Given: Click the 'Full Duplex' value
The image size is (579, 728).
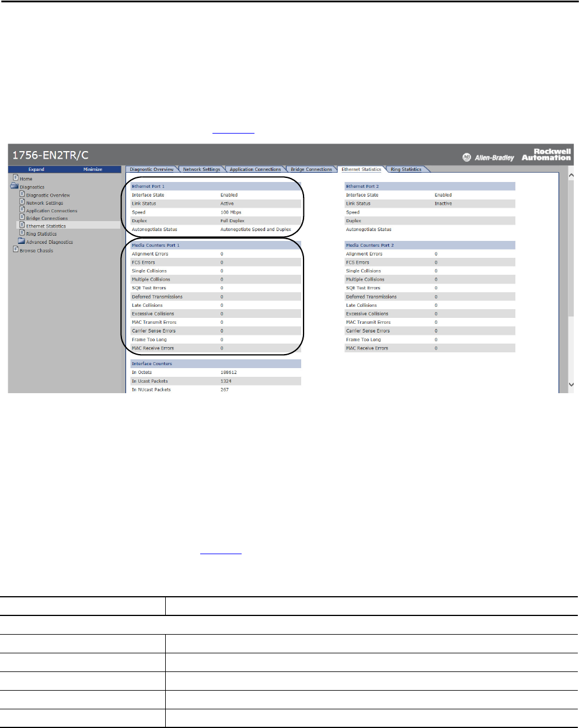Looking at the screenshot, I should 232,221.
